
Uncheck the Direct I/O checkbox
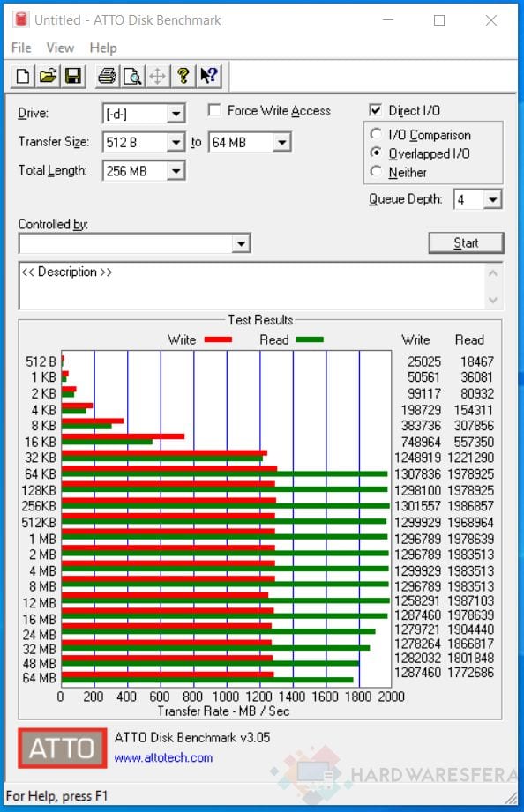(375, 110)
